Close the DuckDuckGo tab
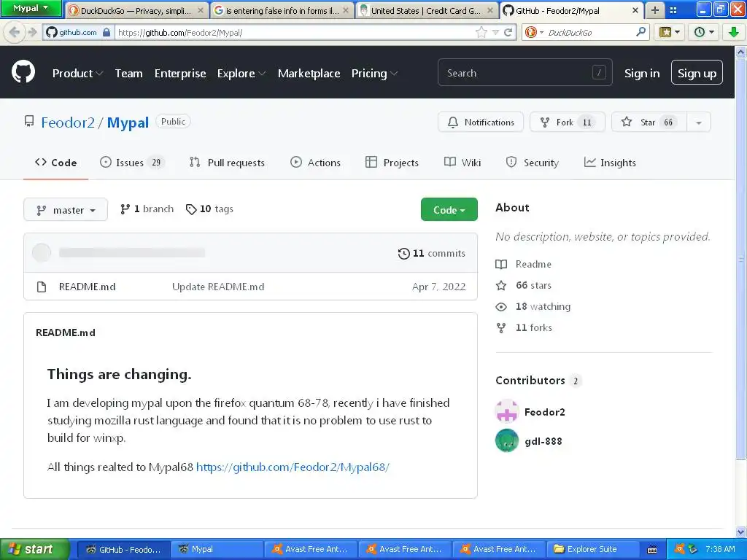This screenshot has width=747, height=560. (201, 10)
